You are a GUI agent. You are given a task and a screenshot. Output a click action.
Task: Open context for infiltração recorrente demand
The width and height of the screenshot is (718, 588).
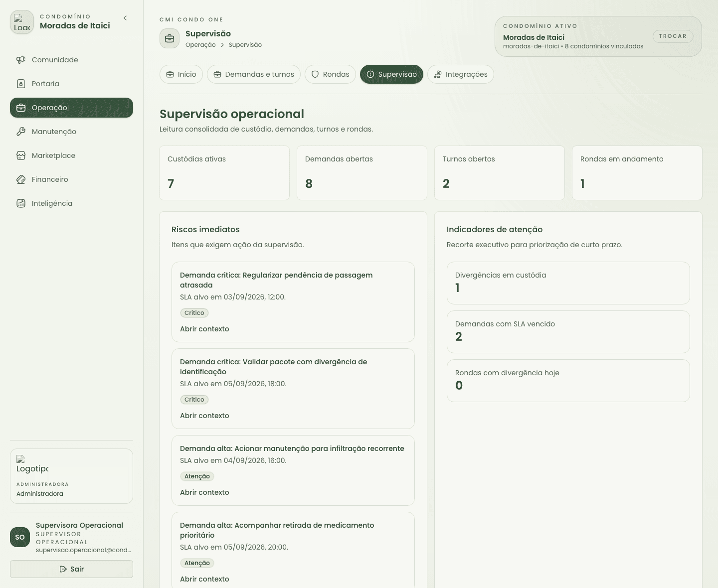[x=204, y=492]
